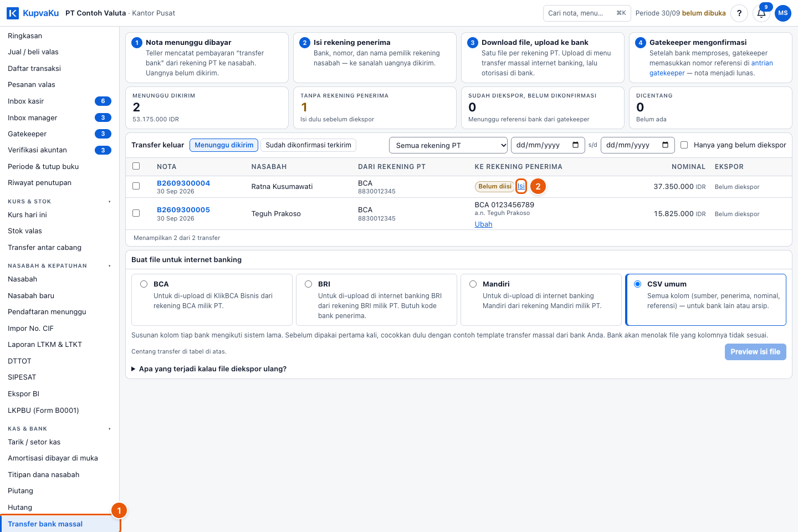Collapse the KURS & STOK sidebar section
This screenshot has height=532, width=798.
click(59, 202)
